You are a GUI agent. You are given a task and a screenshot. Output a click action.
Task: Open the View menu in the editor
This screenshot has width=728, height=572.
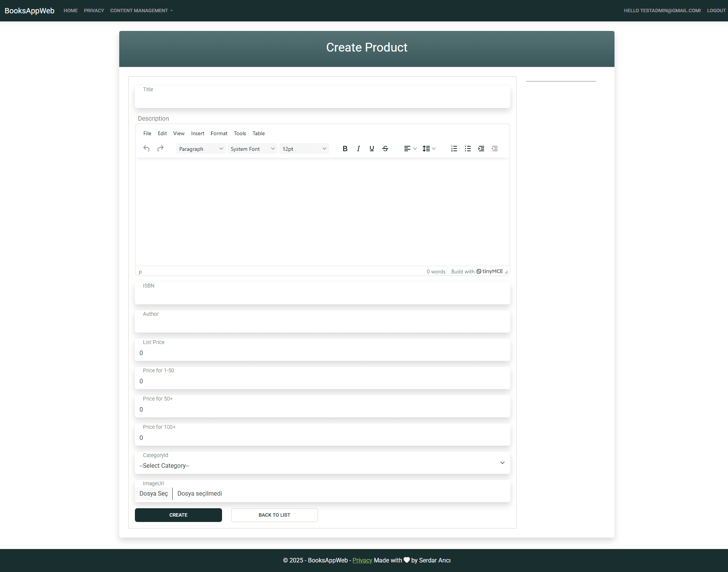point(179,133)
